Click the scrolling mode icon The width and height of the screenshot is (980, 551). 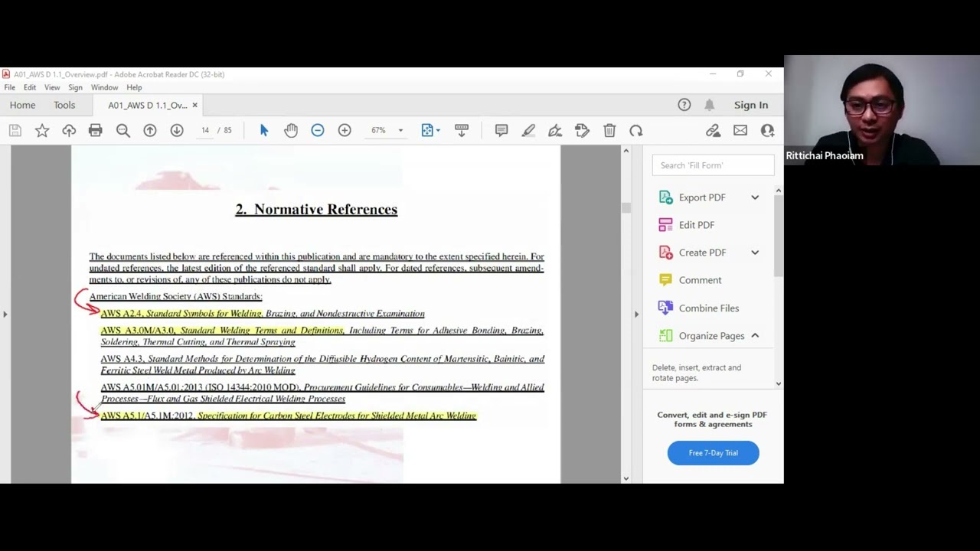tap(462, 131)
